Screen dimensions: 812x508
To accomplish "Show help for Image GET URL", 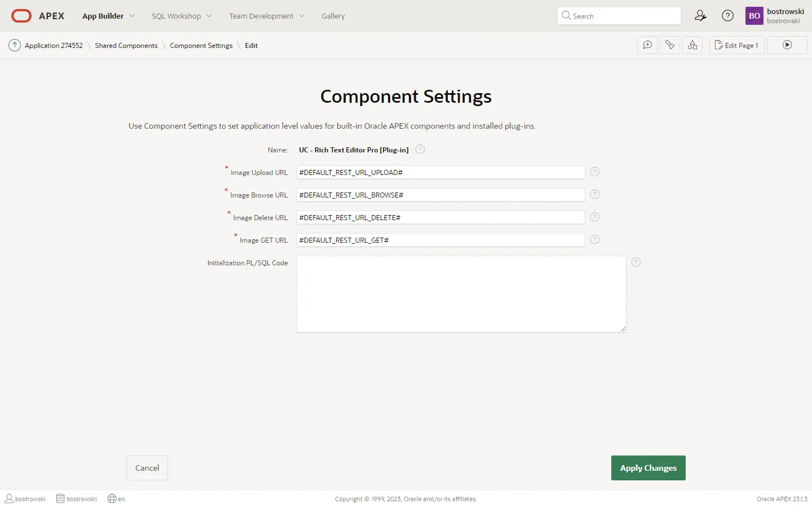I will coord(595,239).
